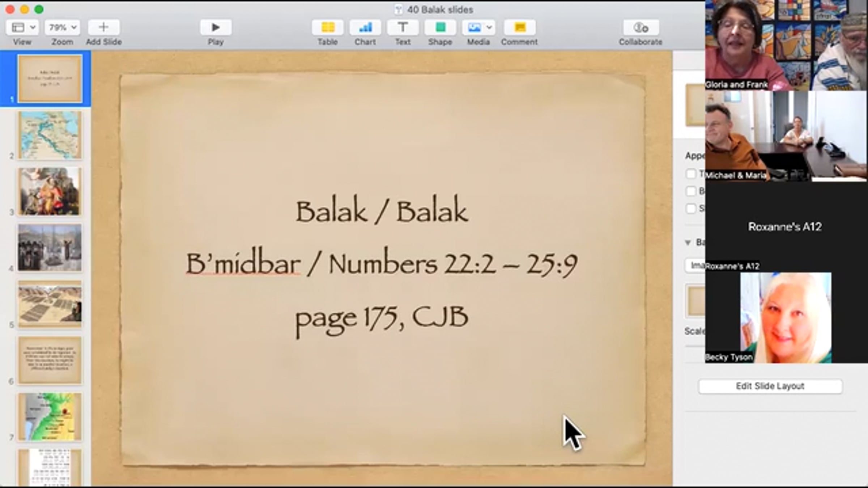Collapse the Background disclosure triangle

coord(688,242)
